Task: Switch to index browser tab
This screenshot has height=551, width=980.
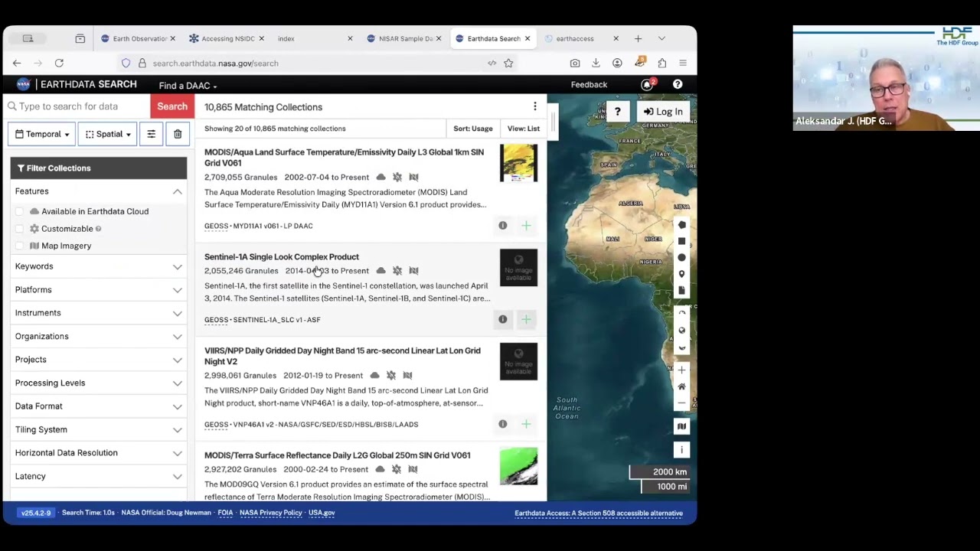Action: (314, 38)
